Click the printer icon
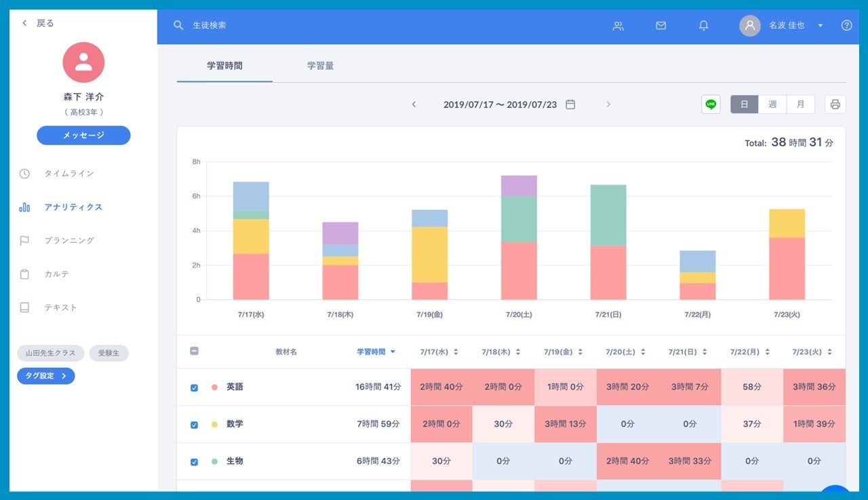This screenshot has width=868, height=500. 835,104
